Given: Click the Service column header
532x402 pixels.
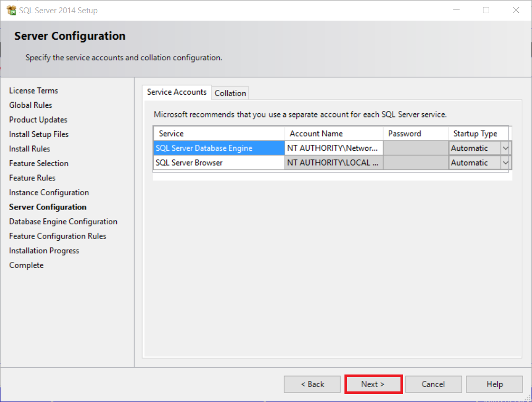Looking at the screenshot, I should [x=219, y=133].
